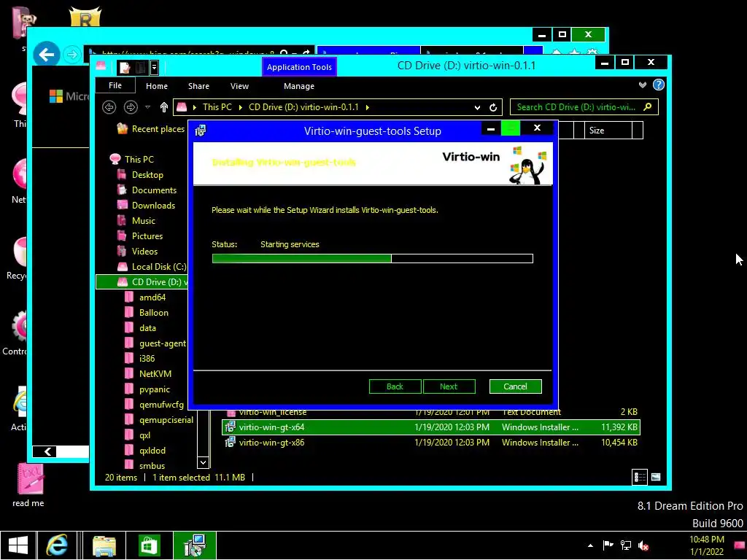The height and width of the screenshot is (560, 747).
Task: Click the Properties quick access toolbar icon
Action: (125, 67)
